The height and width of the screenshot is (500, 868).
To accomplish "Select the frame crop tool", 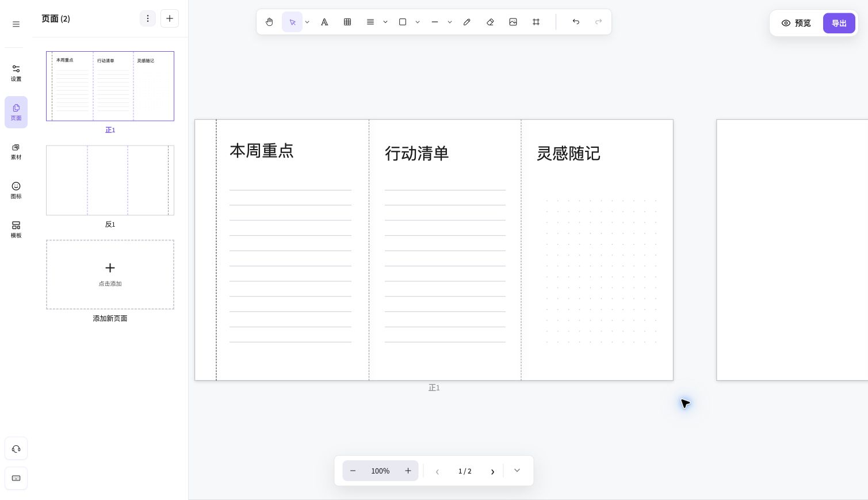I will (x=536, y=22).
